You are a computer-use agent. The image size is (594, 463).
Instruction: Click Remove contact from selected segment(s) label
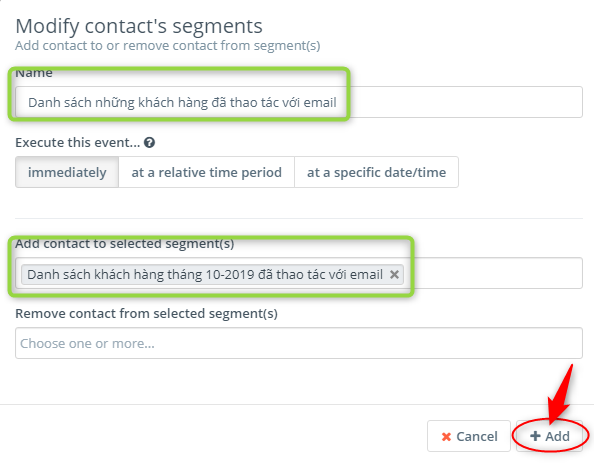coord(146,314)
